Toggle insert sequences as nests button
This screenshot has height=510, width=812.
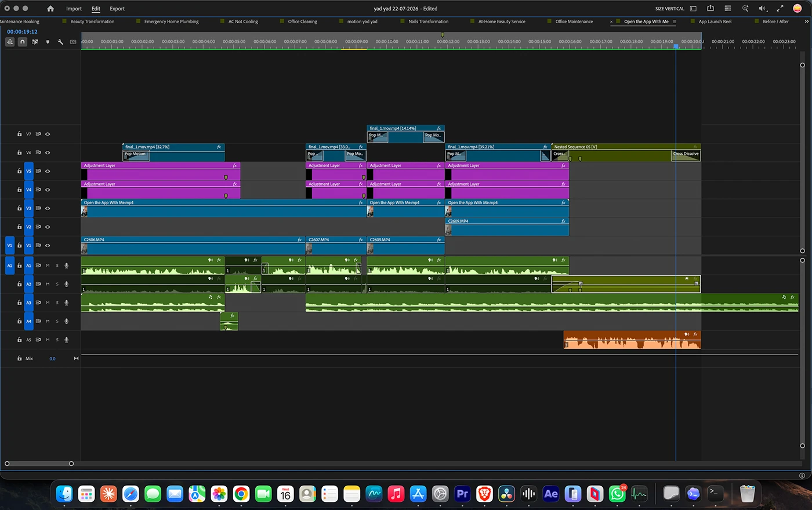pyautogui.click(x=10, y=42)
